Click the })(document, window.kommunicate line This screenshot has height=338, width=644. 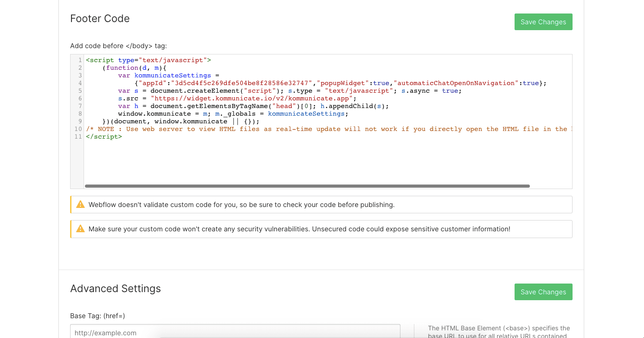click(181, 121)
